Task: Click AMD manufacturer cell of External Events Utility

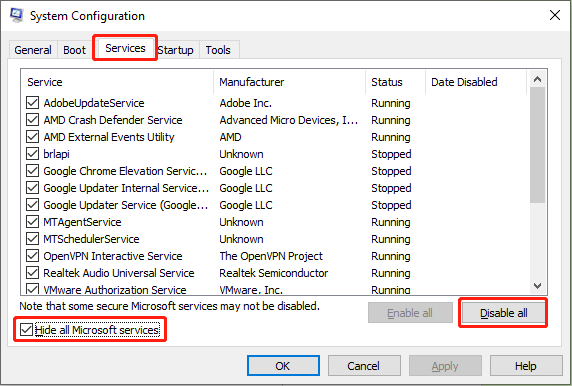Action: pyautogui.click(x=230, y=137)
